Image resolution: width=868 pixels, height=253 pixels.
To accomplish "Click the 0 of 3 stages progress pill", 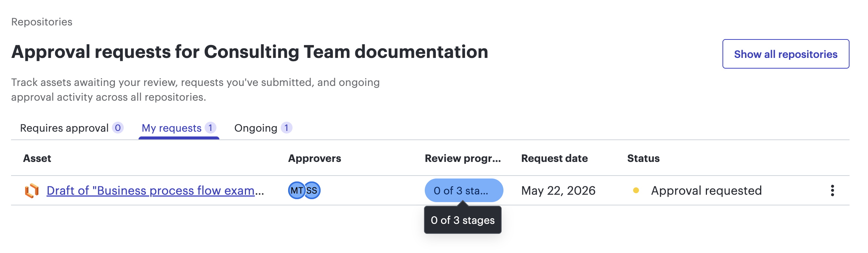I will [x=464, y=190].
